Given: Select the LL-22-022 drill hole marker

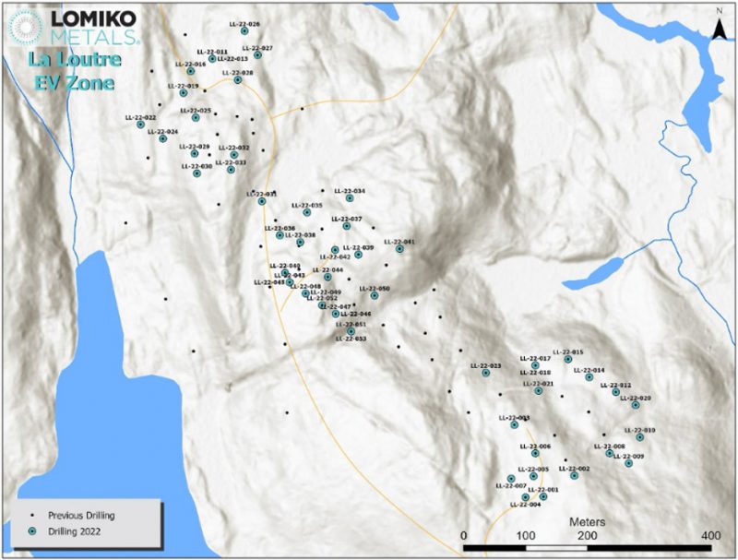Looking at the screenshot, I should pyautogui.click(x=141, y=125).
